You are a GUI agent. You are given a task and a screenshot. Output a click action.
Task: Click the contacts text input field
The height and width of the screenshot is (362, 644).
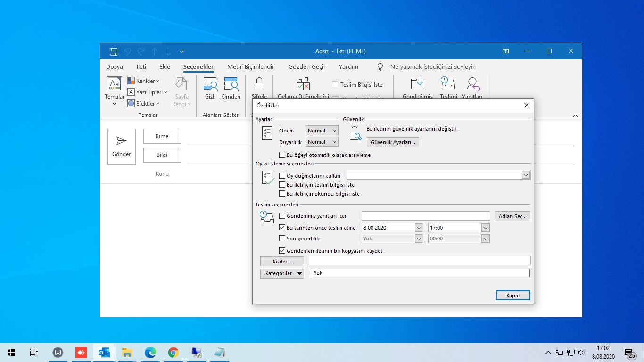point(420,261)
